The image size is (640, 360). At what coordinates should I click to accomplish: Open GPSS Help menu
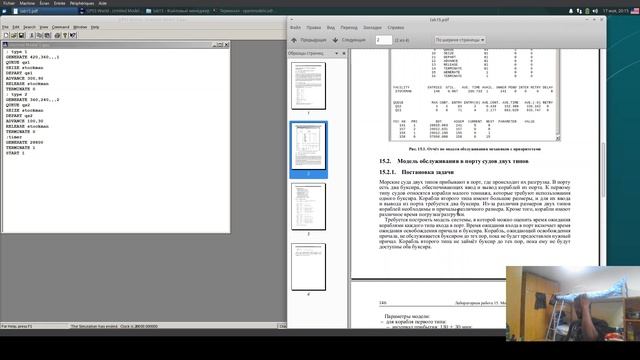click(x=95, y=27)
